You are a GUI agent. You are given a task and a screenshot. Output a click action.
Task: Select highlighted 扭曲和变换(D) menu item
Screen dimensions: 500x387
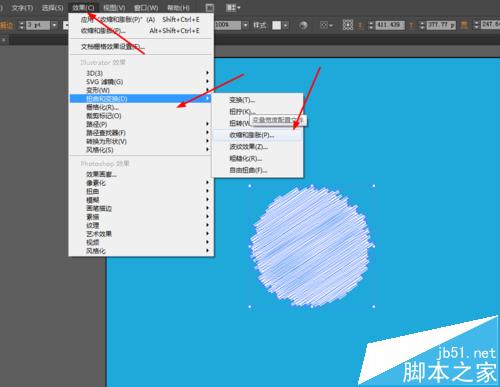coord(141,99)
